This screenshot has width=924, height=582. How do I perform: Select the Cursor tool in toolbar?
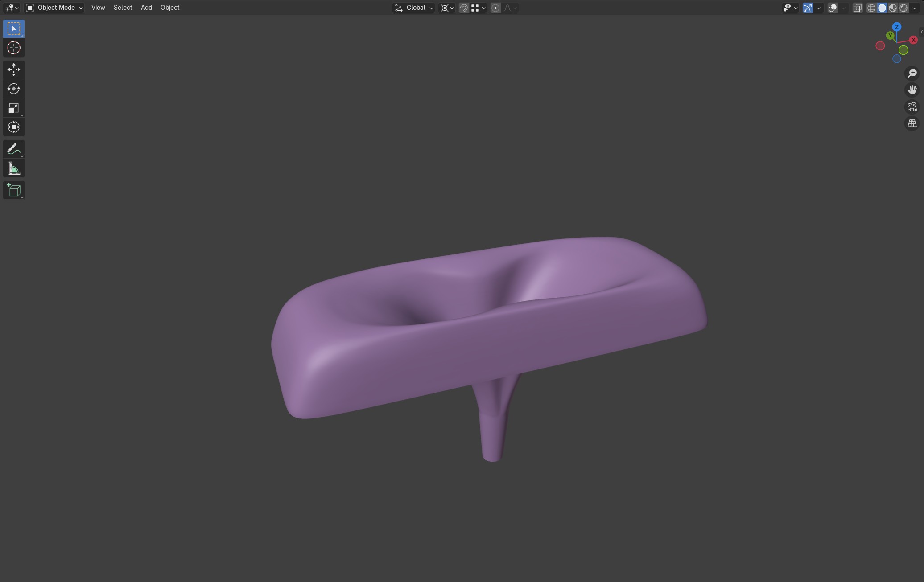(13, 48)
